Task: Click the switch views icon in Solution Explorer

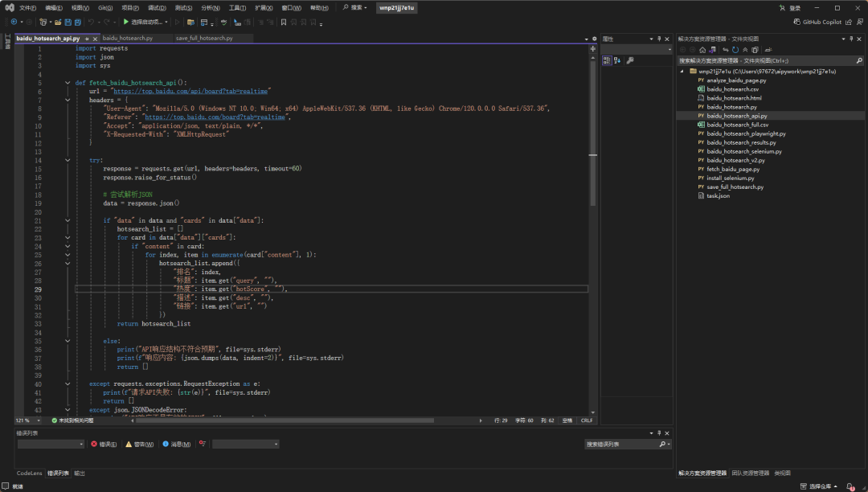Action: (712, 50)
